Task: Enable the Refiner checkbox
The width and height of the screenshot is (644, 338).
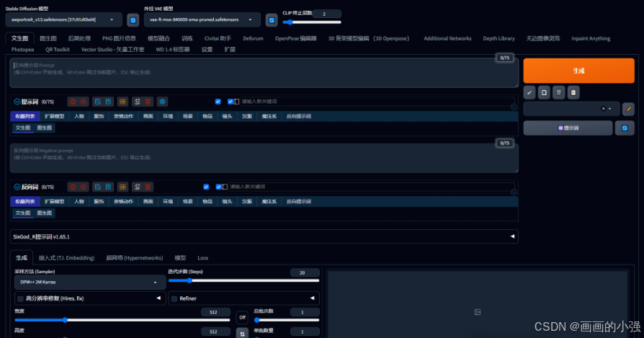Action: (x=174, y=298)
